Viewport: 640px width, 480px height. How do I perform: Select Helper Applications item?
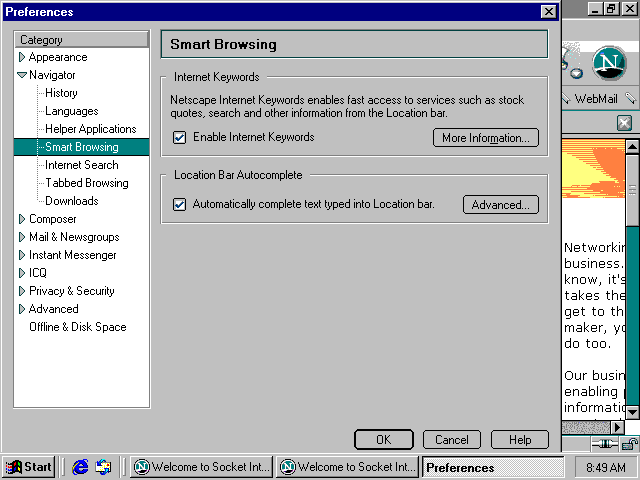pyautogui.click(x=91, y=129)
